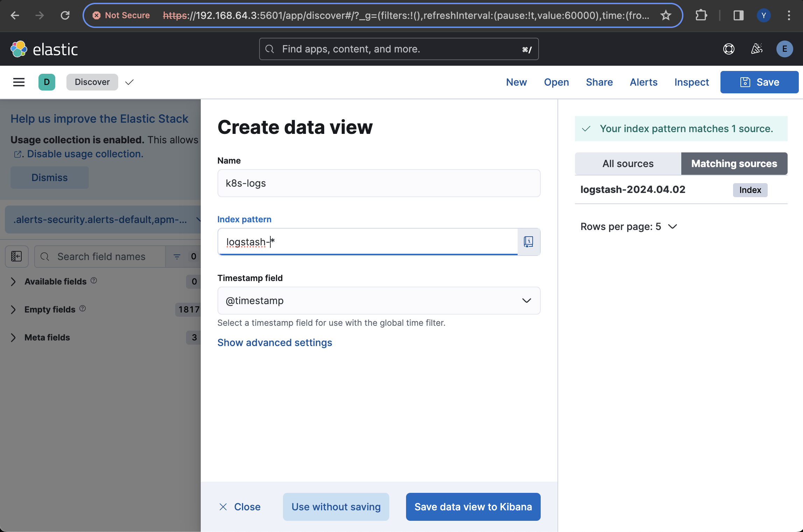Click the green D space avatar
The image size is (803, 532).
[47, 82]
